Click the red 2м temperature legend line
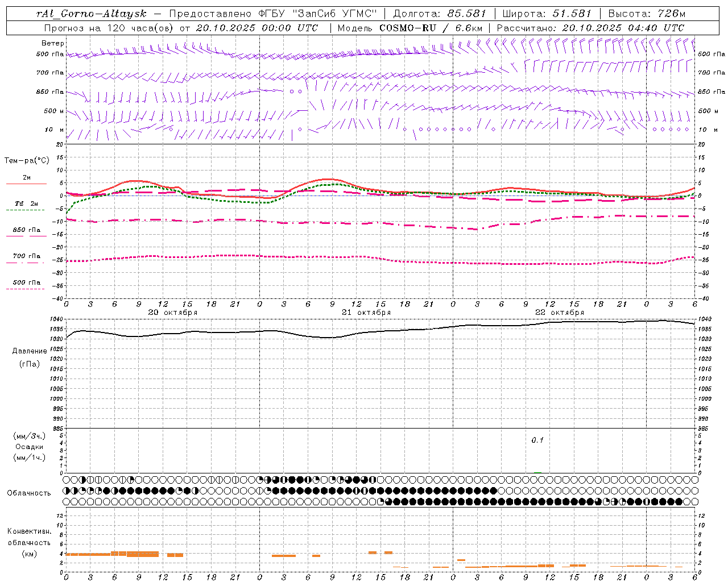This screenshot has height=582, width=728. point(26,184)
